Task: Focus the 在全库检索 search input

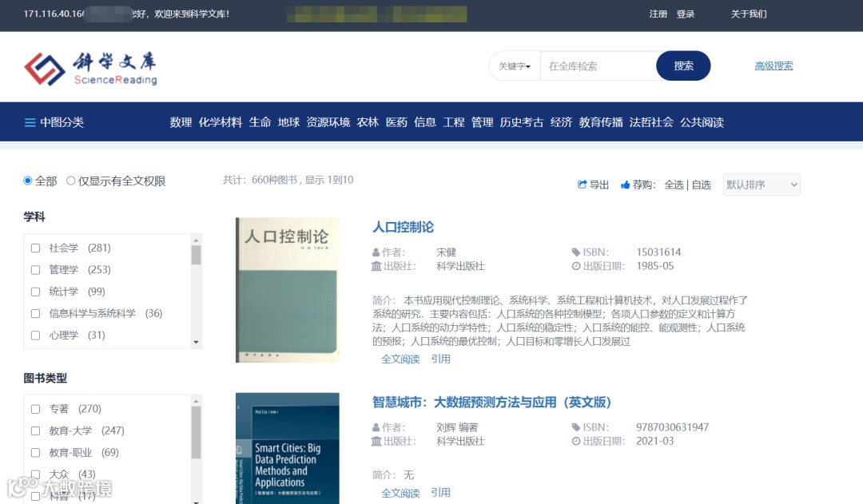Action: [599, 66]
